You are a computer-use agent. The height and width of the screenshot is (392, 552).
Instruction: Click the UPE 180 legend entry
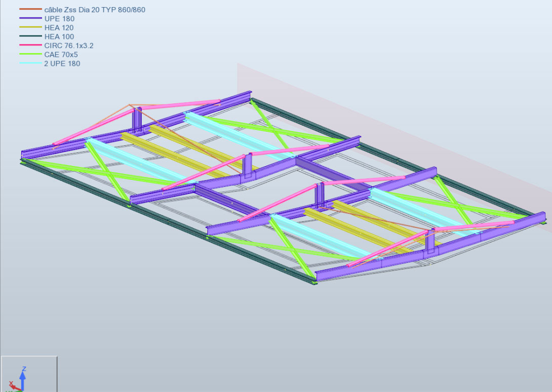coord(59,19)
